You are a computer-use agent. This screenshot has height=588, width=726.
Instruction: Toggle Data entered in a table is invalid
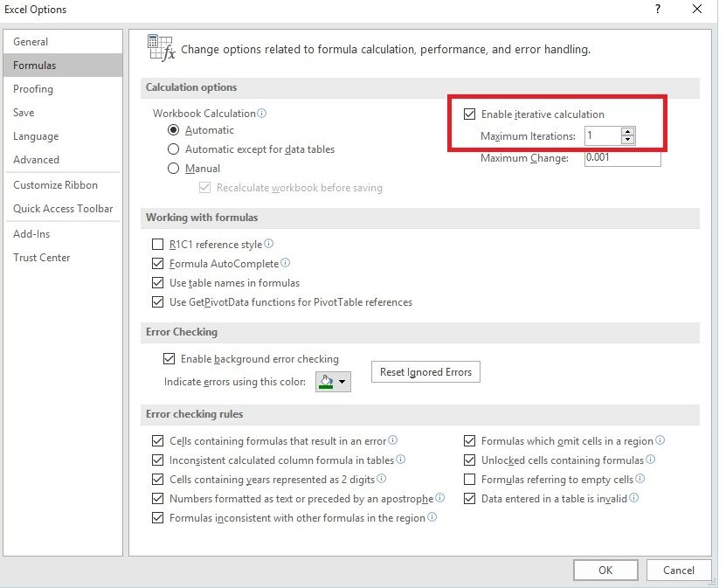pyautogui.click(x=469, y=498)
